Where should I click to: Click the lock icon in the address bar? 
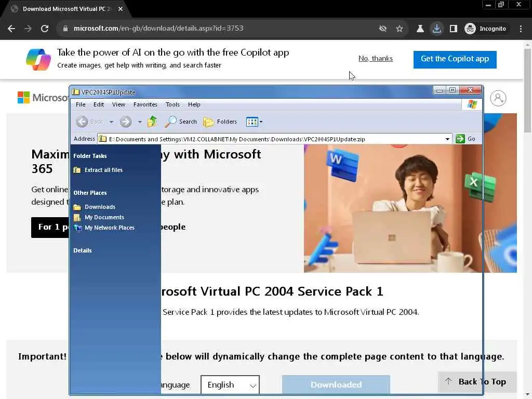(65, 29)
